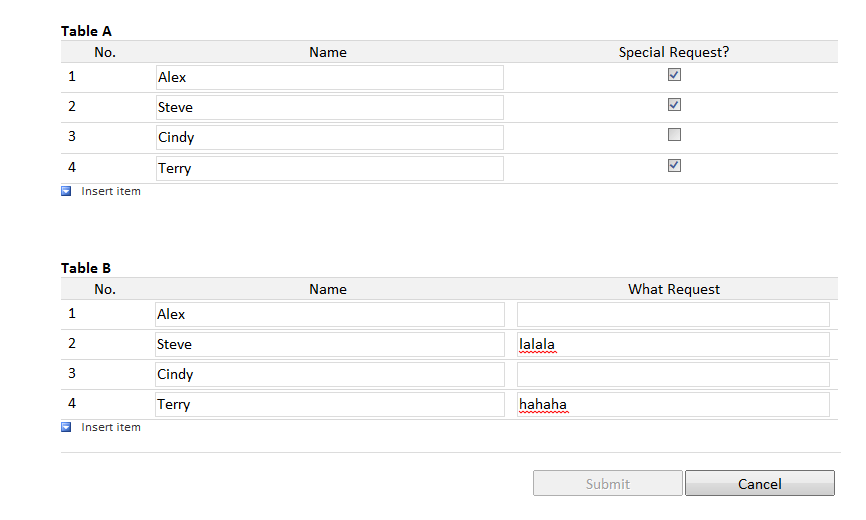Select the Steve name field in Table A

pyautogui.click(x=329, y=107)
